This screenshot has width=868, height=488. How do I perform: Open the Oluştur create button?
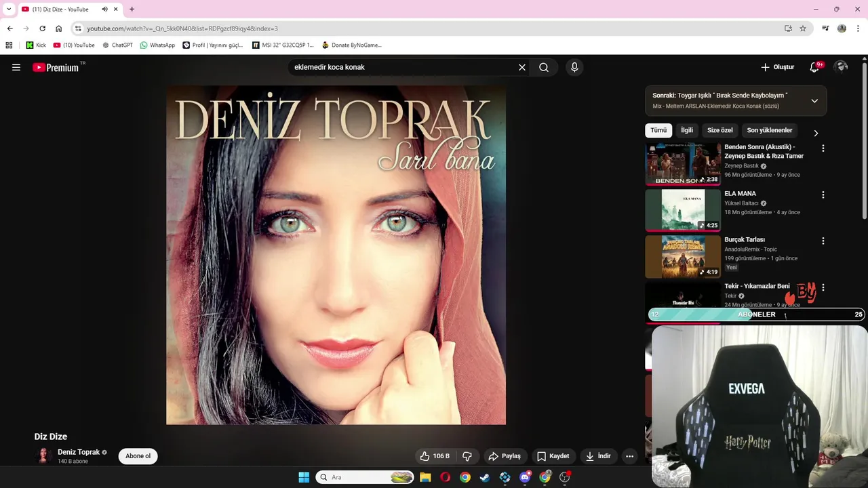tap(777, 67)
